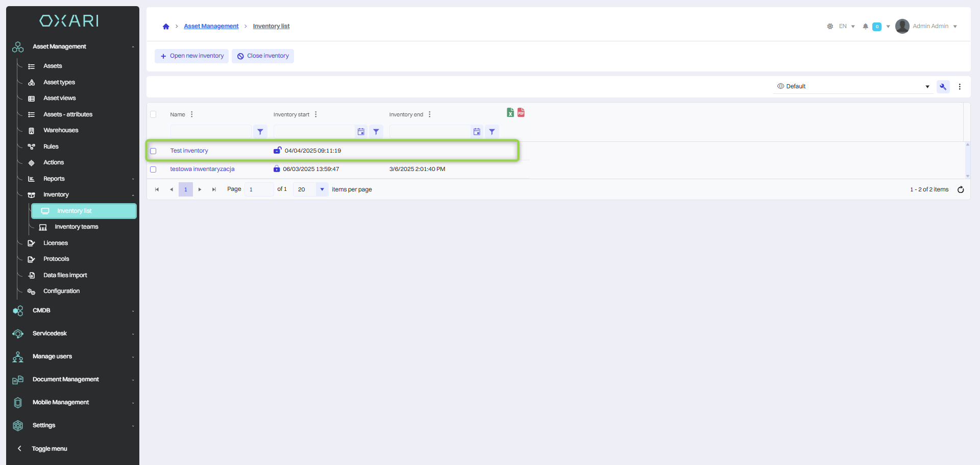Open the Test inventory link
Screen dimensions: 980x465
[x=189, y=151]
